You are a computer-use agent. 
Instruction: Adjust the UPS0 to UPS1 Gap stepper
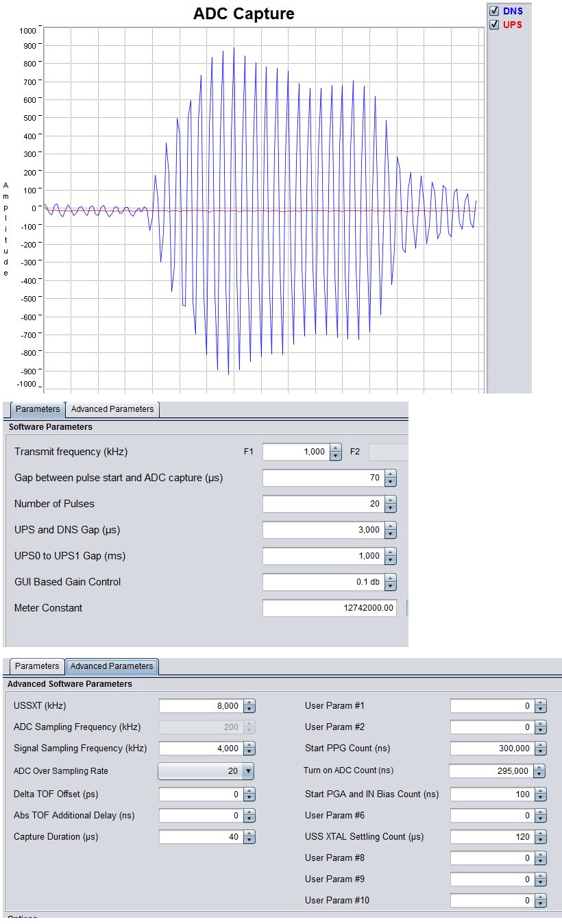(390, 556)
